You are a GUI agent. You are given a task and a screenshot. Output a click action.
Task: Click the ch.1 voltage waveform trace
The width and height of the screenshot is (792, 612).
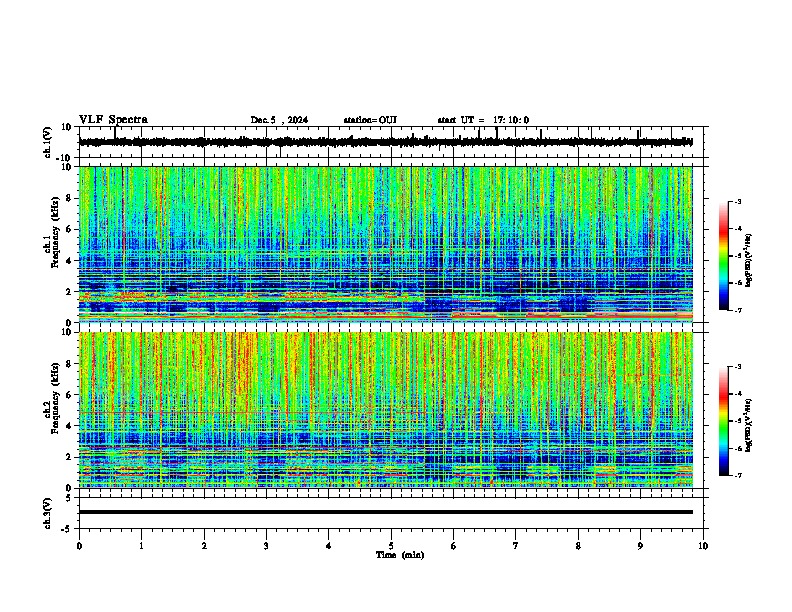[385, 142]
